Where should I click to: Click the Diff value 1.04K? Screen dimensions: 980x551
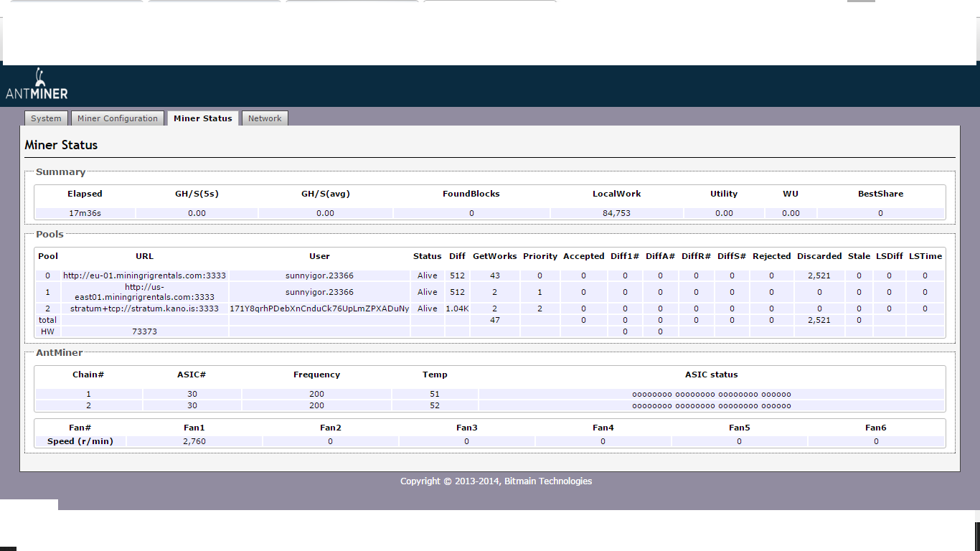[457, 309]
